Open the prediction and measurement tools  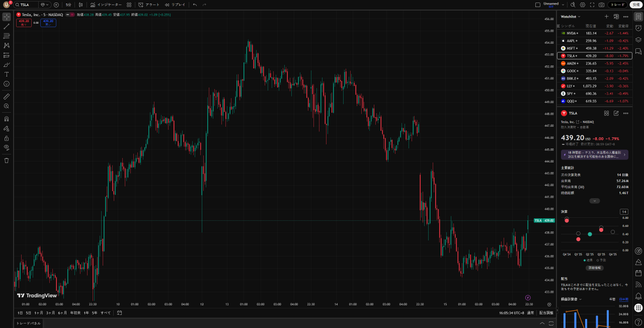pyautogui.click(x=6, y=55)
